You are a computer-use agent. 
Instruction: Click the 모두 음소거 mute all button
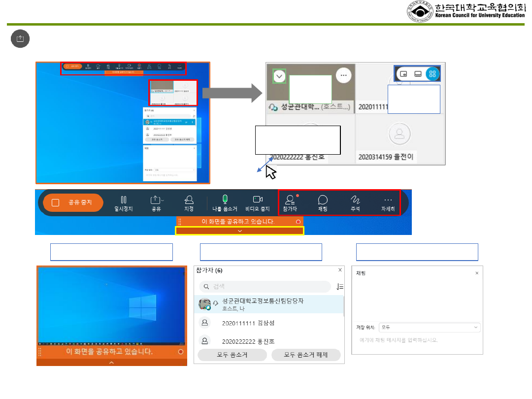[232, 355]
